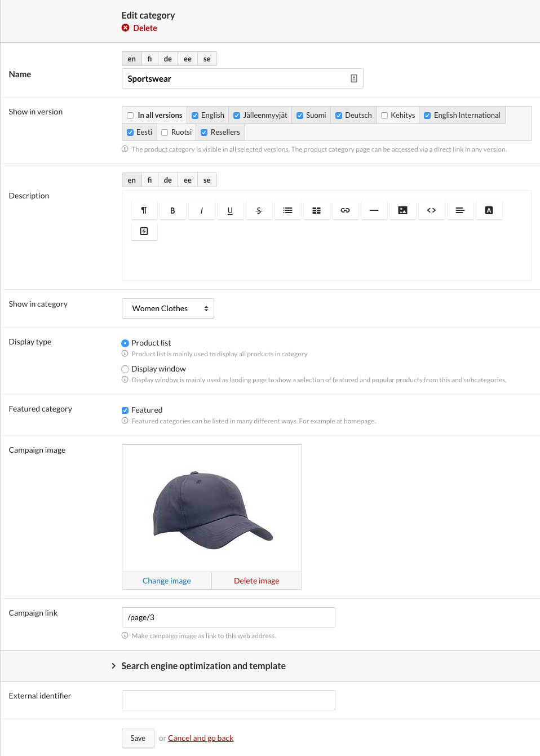This screenshot has width=540, height=756.
Task: Click Change image button
Action: pyautogui.click(x=167, y=581)
